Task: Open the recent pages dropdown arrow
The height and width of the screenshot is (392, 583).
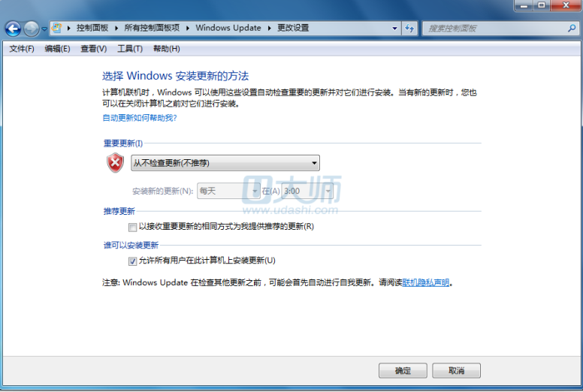Action: click(44, 29)
